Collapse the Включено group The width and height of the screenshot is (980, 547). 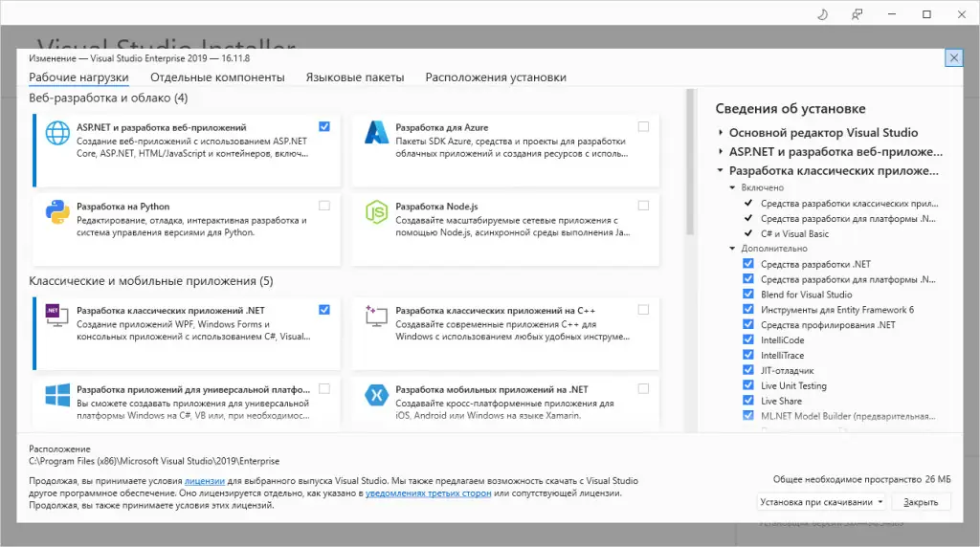tap(732, 187)
